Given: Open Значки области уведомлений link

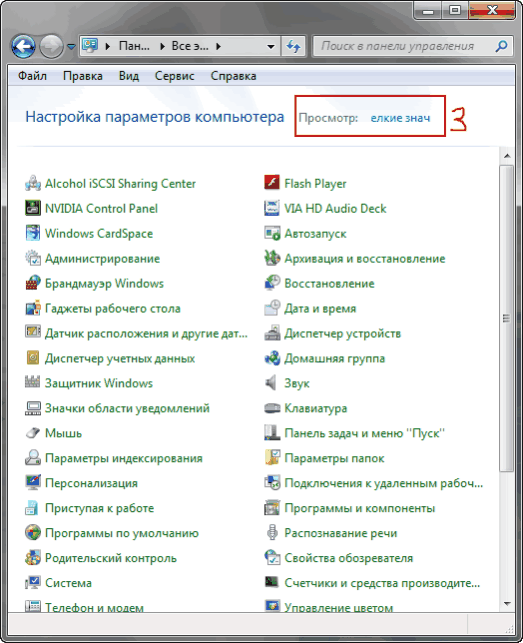Looking at the screenshot, I should [x=127, y=408].
